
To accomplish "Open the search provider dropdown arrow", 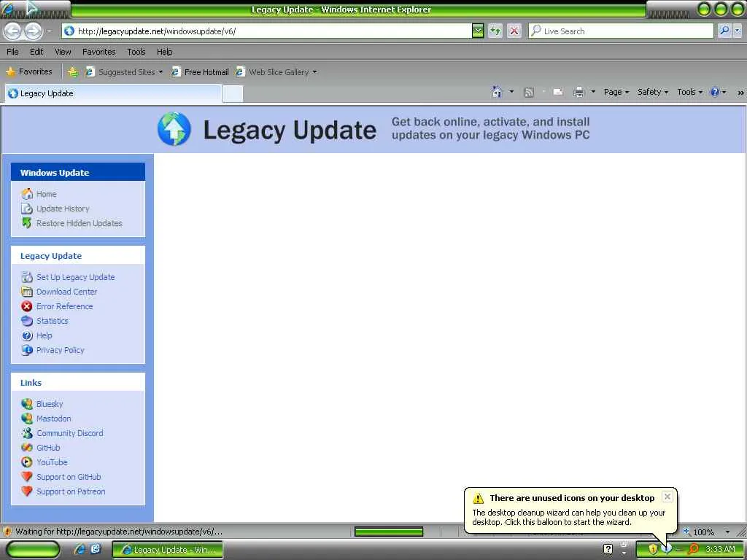I will 738,31.
